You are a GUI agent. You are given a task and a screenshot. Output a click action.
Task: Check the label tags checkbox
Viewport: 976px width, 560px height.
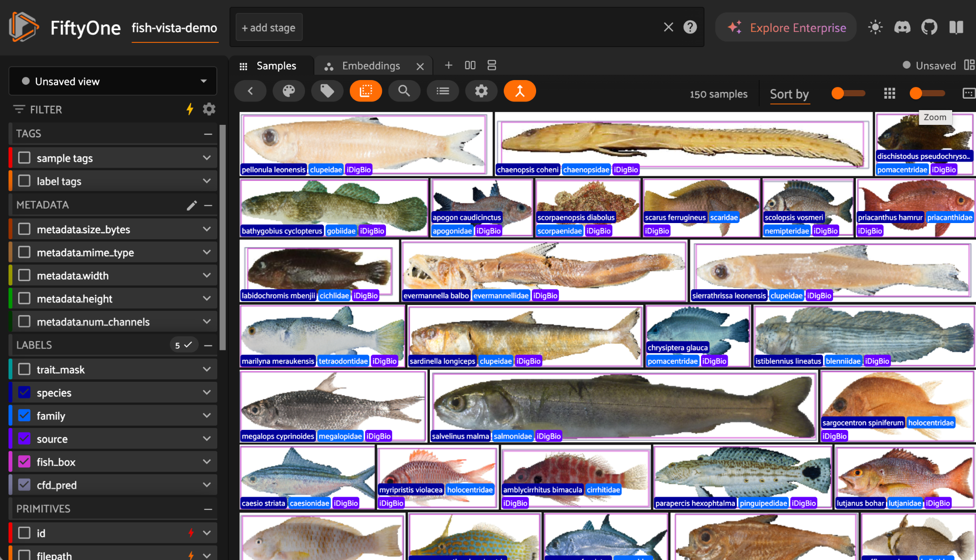(24, 181)
